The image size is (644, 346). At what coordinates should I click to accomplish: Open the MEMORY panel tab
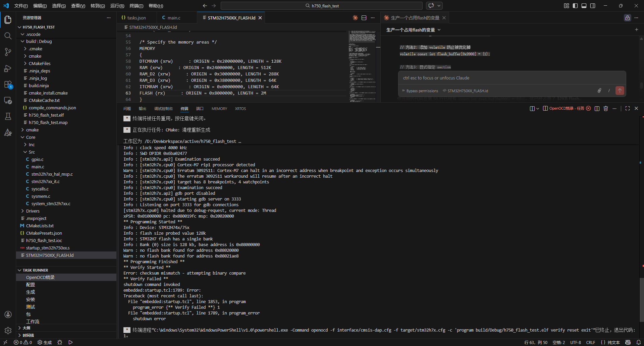219,108
